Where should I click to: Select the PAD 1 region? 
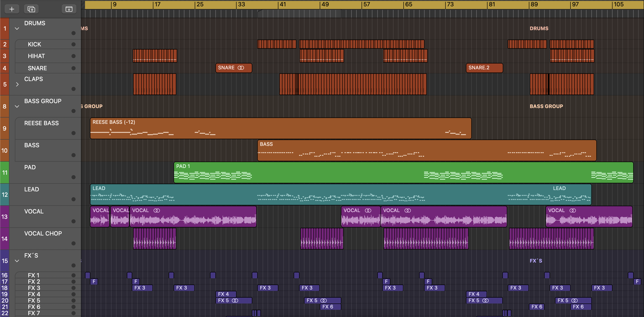coord(403,172)
